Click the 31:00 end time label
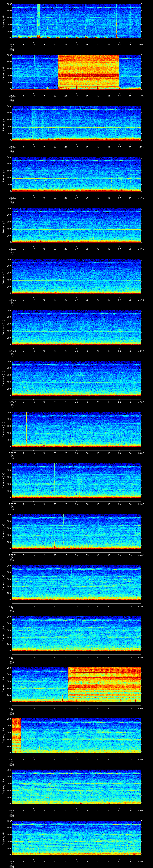The image size is (153, 868). pyautogui.click(x=141, y=96)
